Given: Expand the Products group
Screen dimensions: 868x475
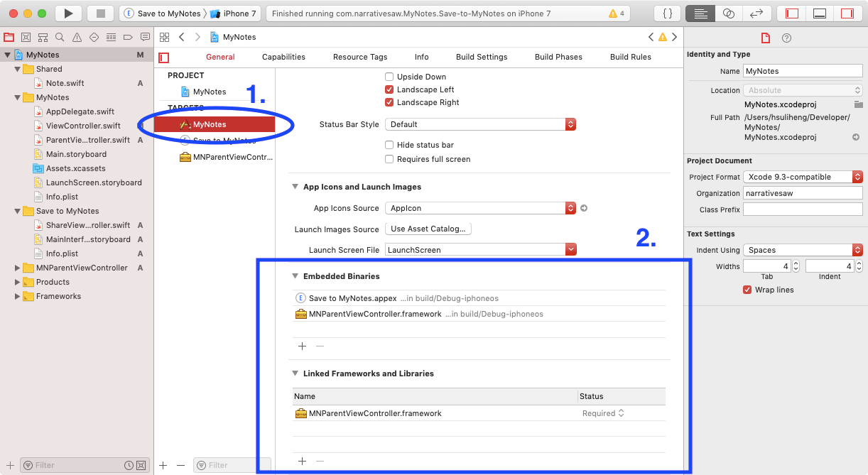Looking at the screenshot, I should (18, 282).
